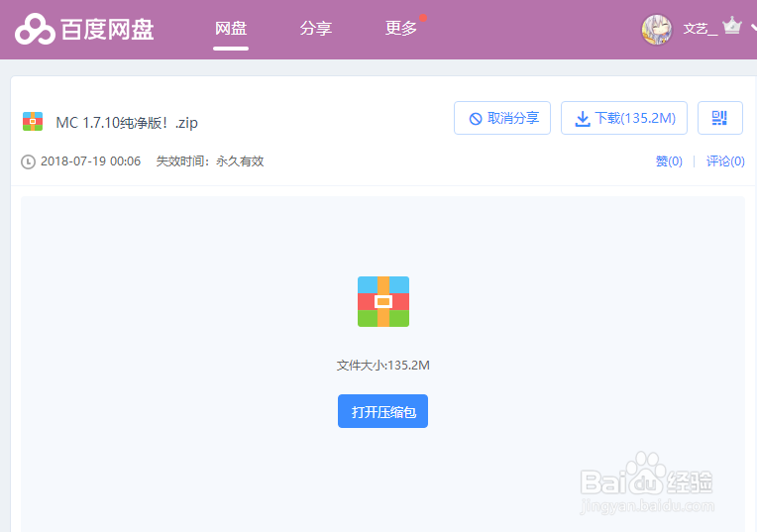Click the large zip archive thumbnail

tap(383, 302)
